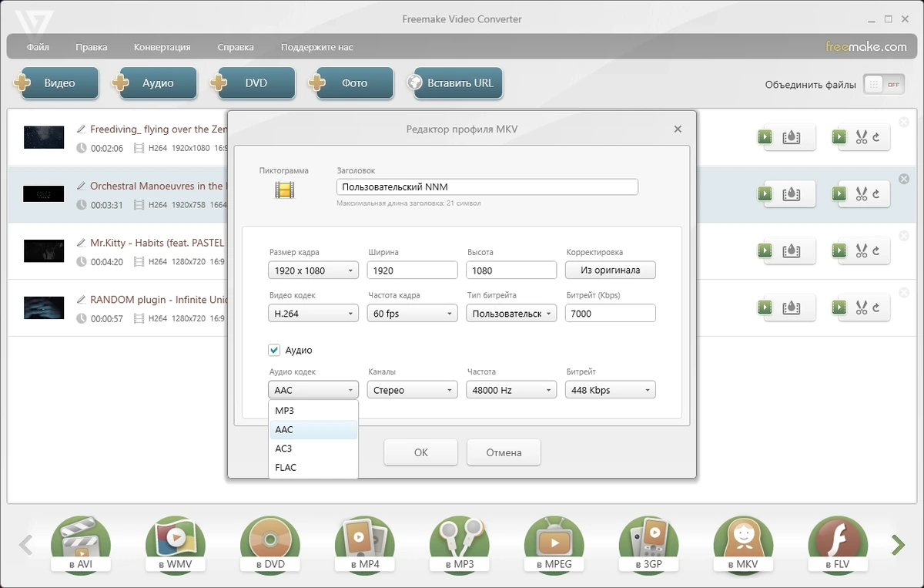Select AC3 in audio codec list
924x588 pixels.
pos(313,449)
